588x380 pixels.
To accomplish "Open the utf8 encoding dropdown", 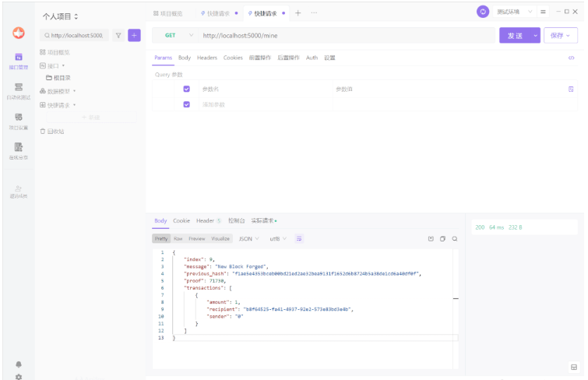I will coord(278,238).
